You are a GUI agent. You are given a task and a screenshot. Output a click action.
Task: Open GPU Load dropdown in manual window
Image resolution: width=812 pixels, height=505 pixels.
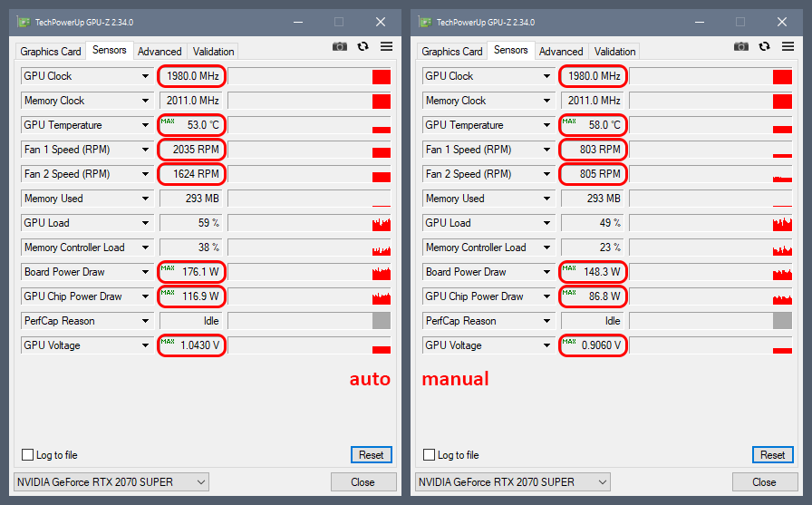coord(546,223)
